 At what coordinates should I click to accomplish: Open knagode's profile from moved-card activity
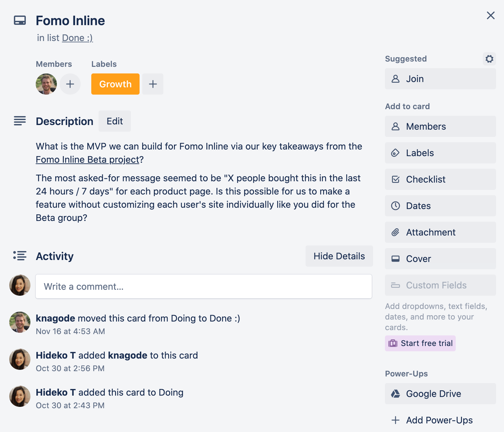[56, 318]
